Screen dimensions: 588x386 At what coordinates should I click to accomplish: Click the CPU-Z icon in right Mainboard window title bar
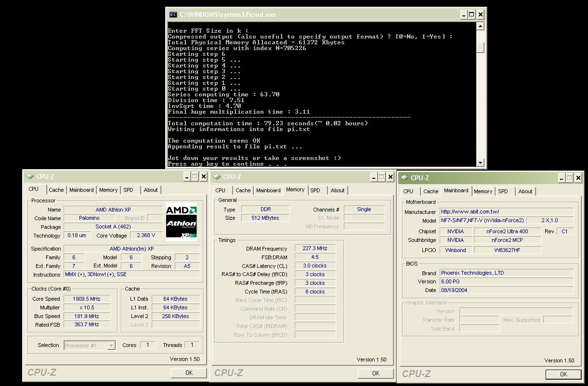[x=405, y=178]
